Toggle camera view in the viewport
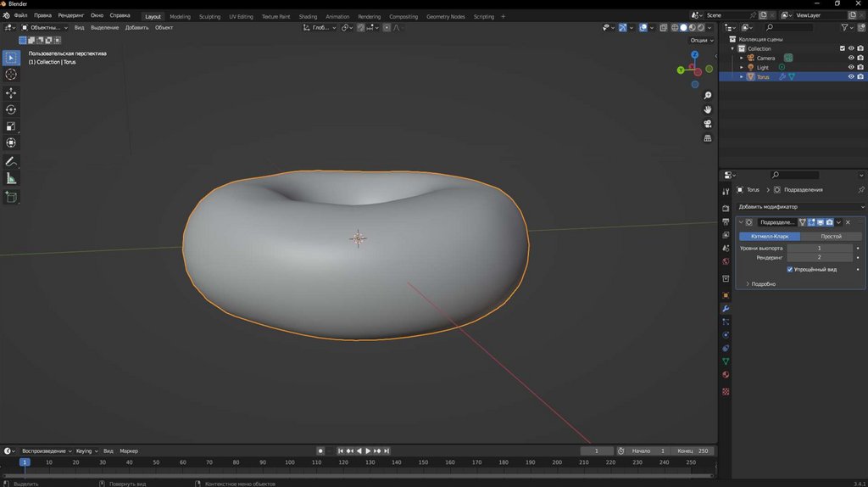Image resolution: width=868 pixels, height=487 pixels. click(708, 124)
